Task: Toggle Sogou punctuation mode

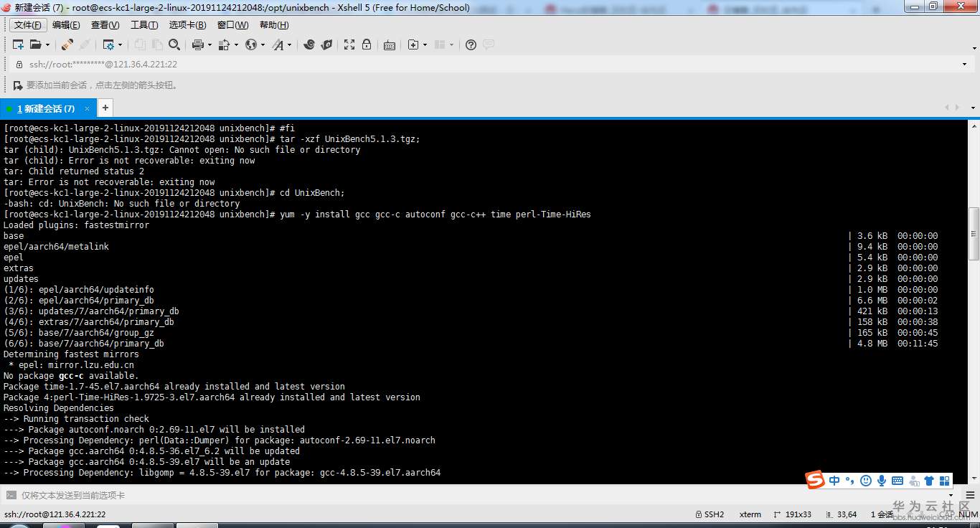Action: (x=849, y=481)
